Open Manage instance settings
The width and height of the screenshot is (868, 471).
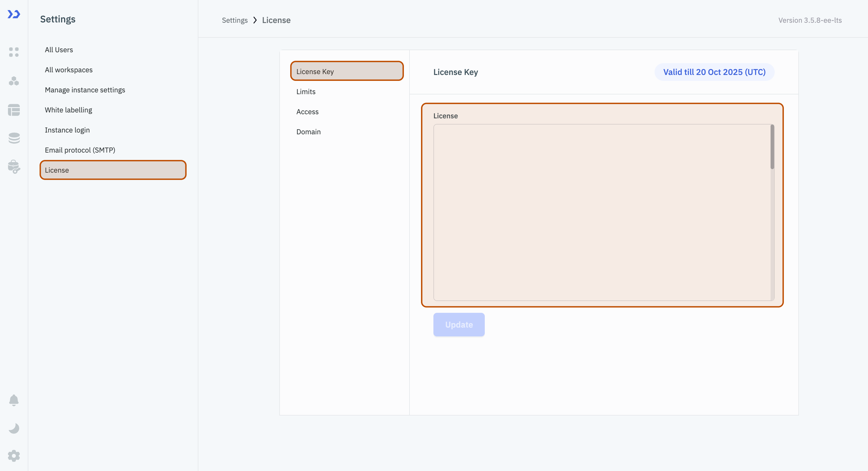pyautogui.click(x=84, y=90)
